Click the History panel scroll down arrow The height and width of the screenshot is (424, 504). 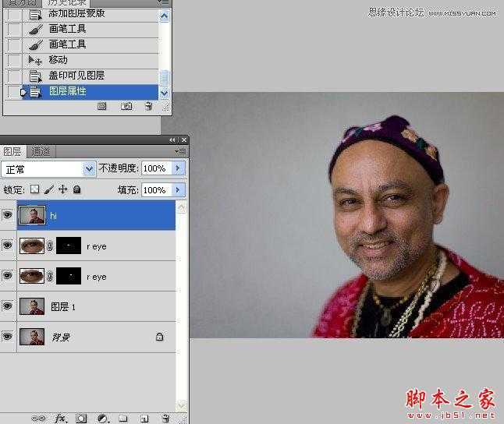click(x=165, y=93)
